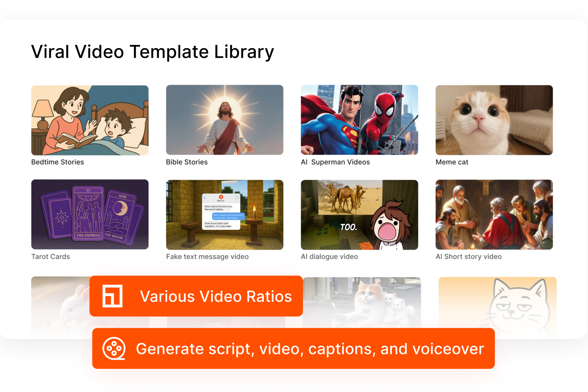Open the Bible Stories template thumbnail
The image size is (588, 392).
(x=225, y=120)
